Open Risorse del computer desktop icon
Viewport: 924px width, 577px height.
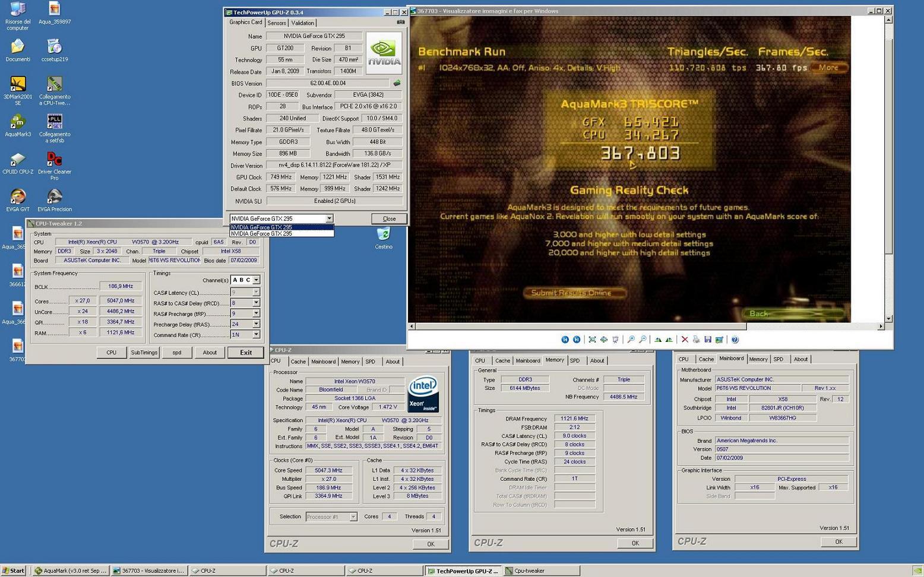[17, 16]
